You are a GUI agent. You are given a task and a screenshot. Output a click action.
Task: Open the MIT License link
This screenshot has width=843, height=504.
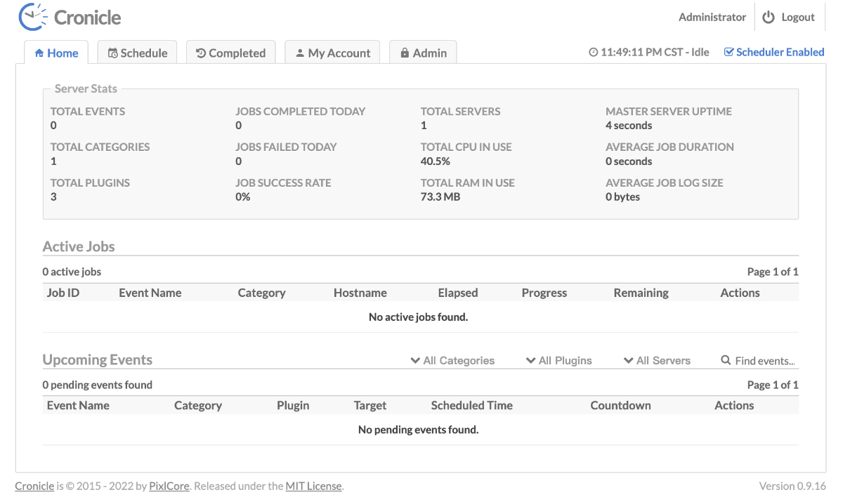[313, 486]
